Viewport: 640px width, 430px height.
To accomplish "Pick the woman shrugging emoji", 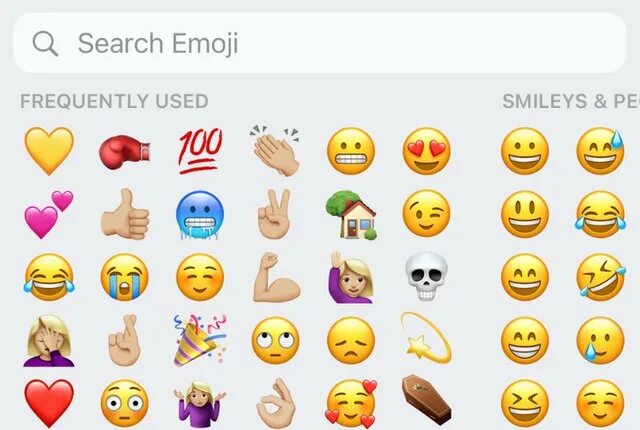I will tap(200, 404).
